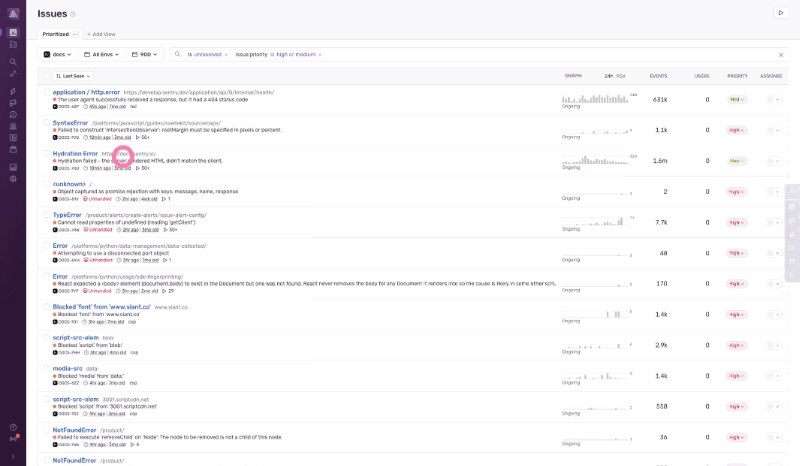Open the broadcast icon with red dot

click(x=14, y=439)
